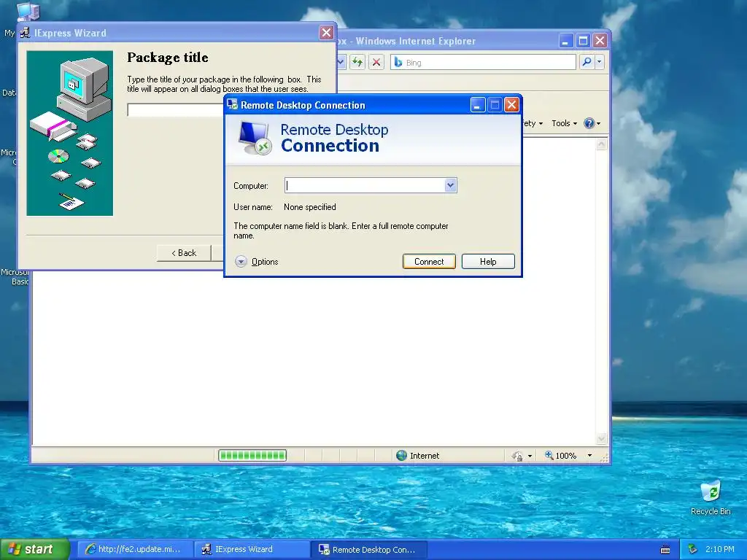Click the Connect button
Screen dimensions: 747x560
[x=429, y=262]
